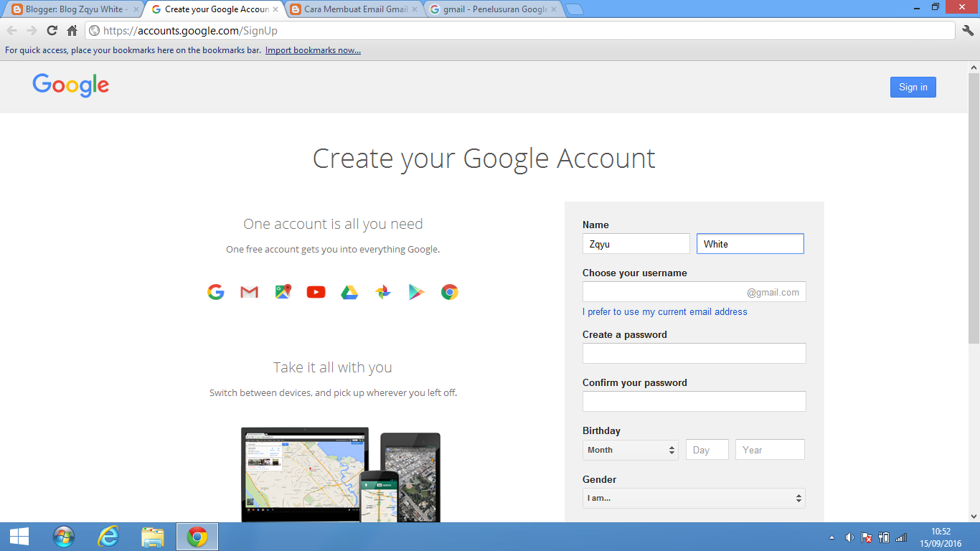Click the Google Photos pinwheel icon
980x551 pixels.
tap(383, 292)
